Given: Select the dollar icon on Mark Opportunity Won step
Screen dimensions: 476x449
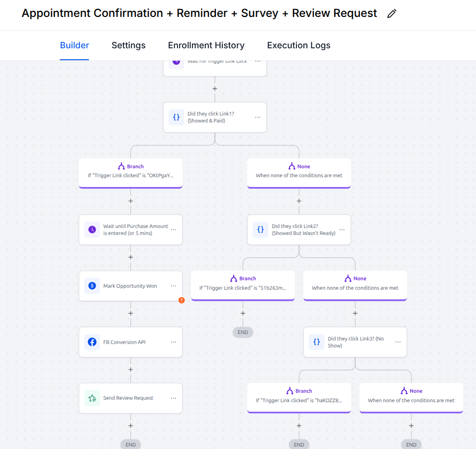Looking at the screenshot, I should pyautogui.click(x=92, y=286).
